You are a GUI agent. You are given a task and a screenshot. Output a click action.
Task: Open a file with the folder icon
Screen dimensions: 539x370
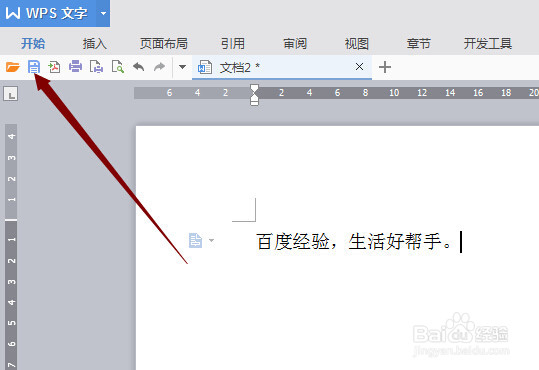(x=13, y=67)
